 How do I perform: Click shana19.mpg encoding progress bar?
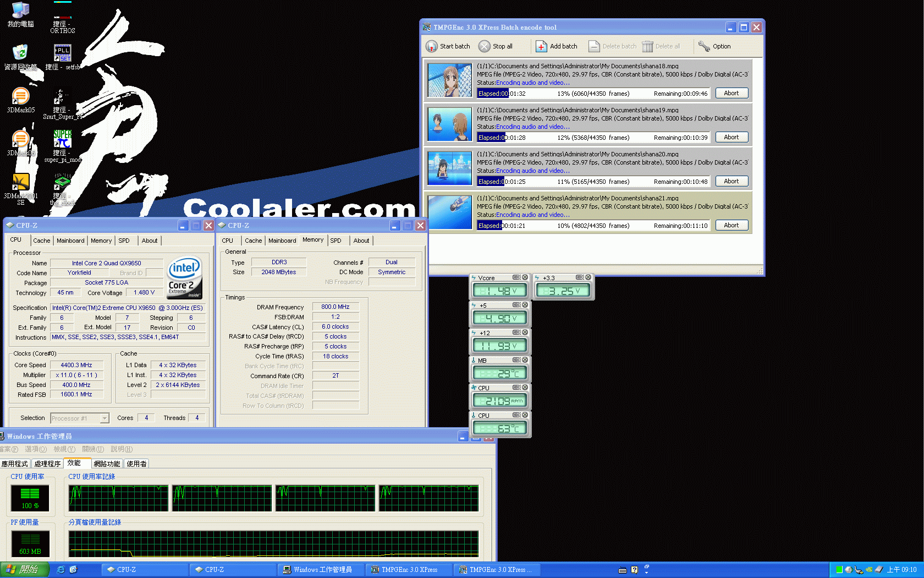tap(593, 138)
